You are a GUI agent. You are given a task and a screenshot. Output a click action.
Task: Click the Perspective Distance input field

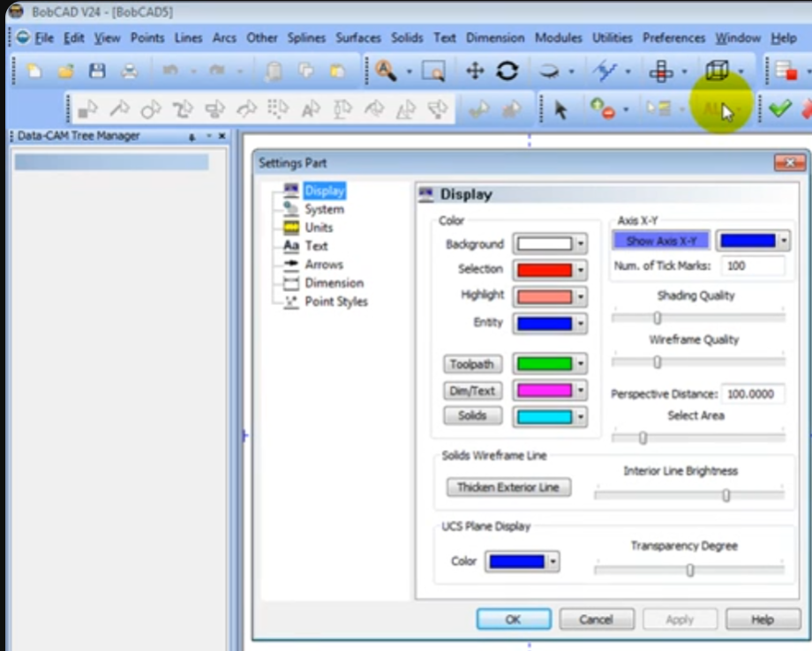point(753,394)
